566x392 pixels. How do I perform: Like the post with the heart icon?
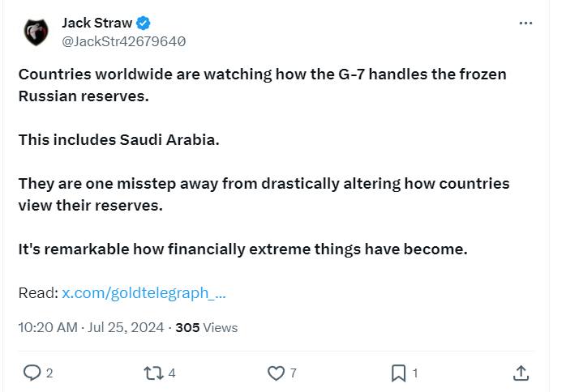(x=276, y=373)
